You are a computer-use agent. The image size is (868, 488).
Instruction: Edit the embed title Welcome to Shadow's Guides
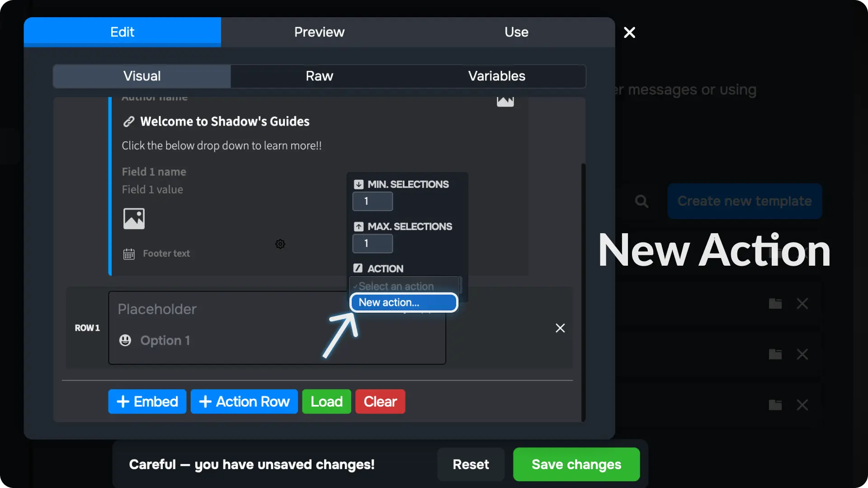pos(225,122)
